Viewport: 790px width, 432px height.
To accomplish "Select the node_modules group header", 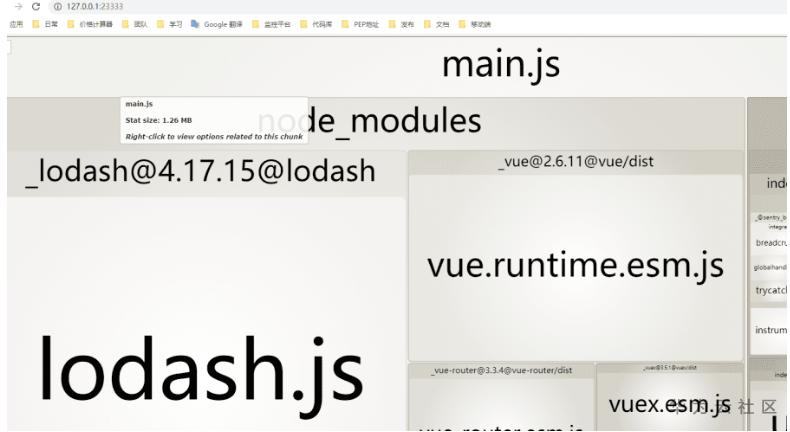I will [x=375, y=122].
